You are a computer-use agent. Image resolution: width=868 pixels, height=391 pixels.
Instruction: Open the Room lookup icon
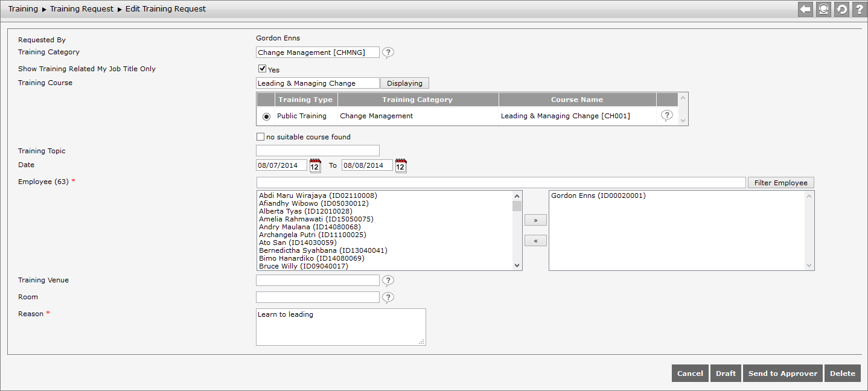click(388, 297)
